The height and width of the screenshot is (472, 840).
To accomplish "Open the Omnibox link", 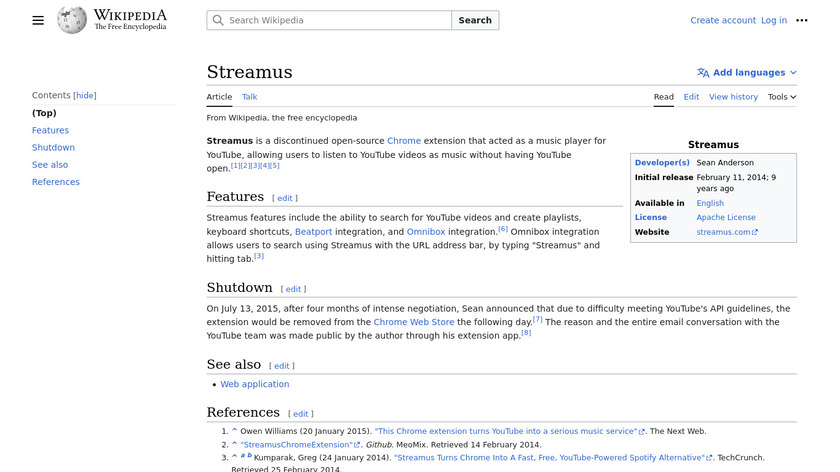I will click(x=426, y=232).
